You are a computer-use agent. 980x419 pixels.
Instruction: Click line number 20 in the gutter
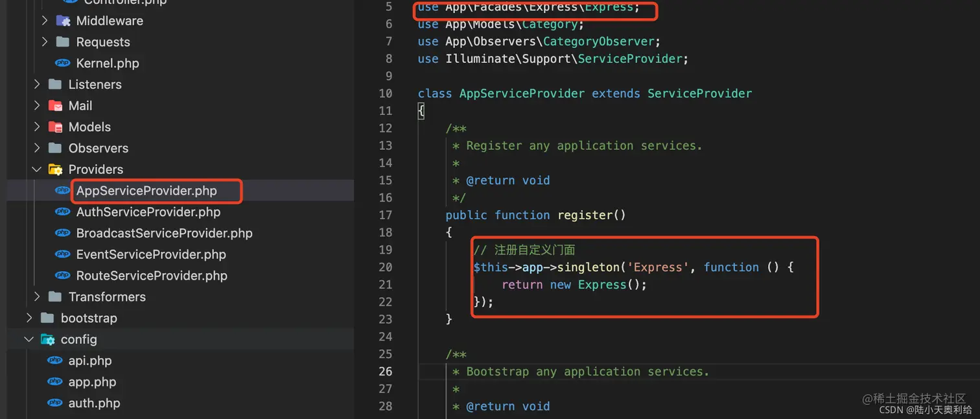point(385,267)
